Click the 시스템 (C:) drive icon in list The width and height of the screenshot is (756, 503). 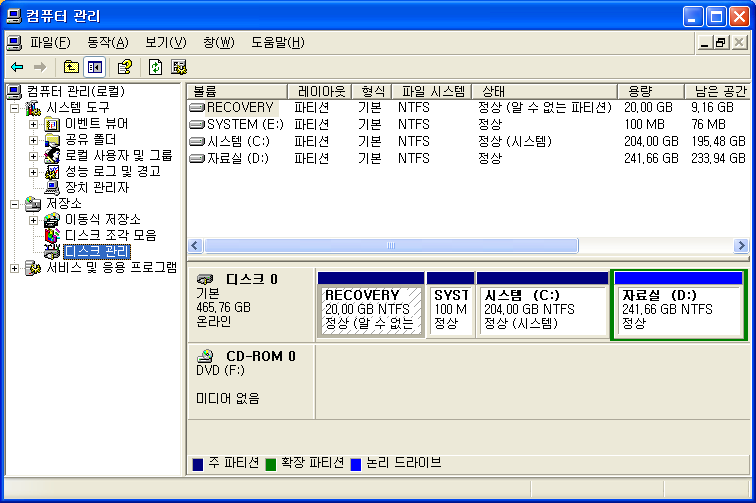point(197,141)
